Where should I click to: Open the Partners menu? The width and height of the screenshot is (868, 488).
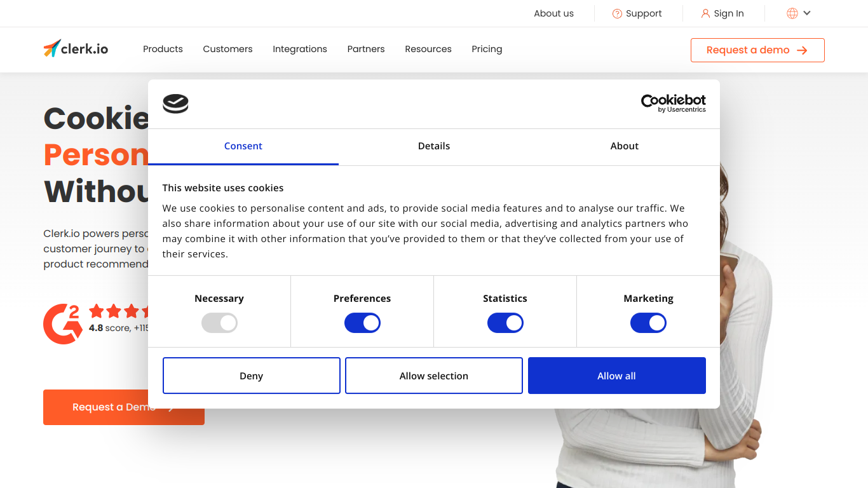tap(366, 49)
